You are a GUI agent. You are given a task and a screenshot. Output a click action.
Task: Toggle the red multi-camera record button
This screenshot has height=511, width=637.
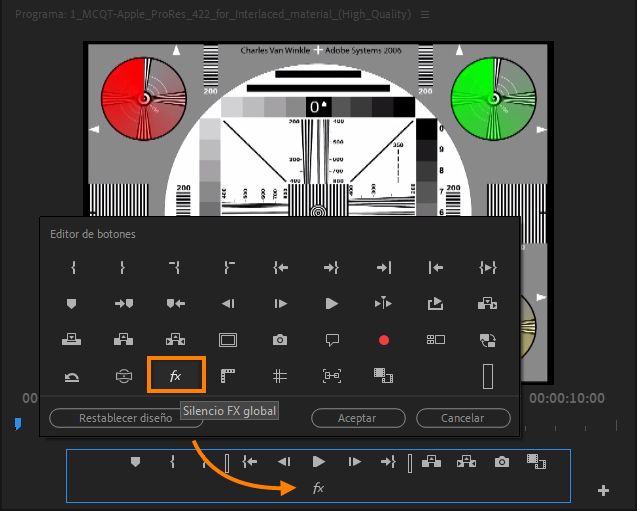(x=384, y=340)
